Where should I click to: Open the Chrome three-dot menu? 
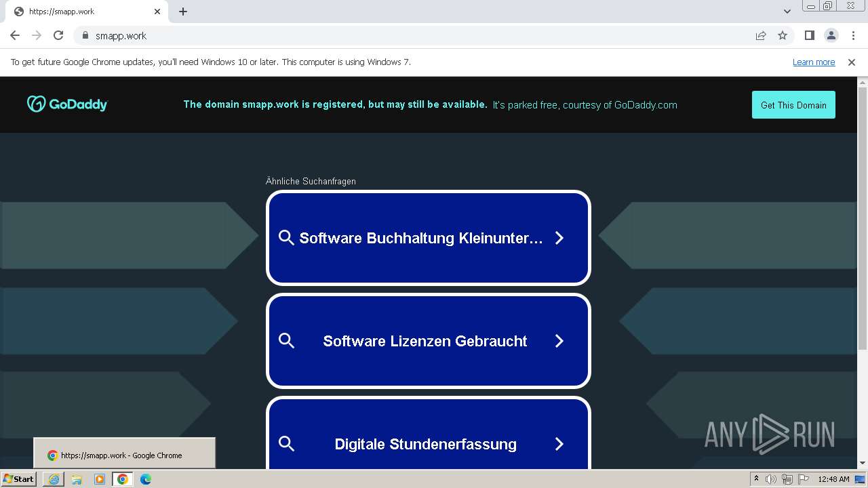852,35
